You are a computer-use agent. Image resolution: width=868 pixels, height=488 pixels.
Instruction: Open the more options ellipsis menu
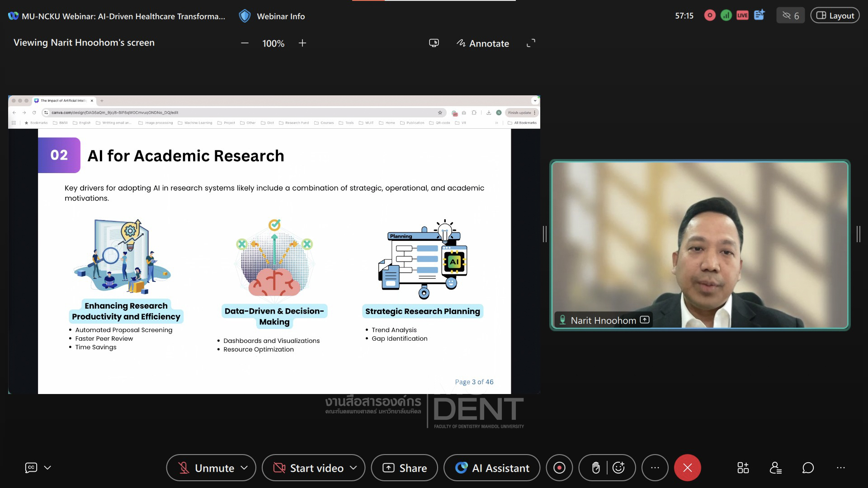[x=655, y=468]
